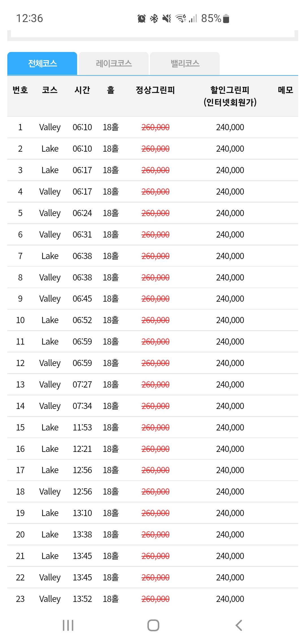Tap the 시간 column header

point(82,90)
